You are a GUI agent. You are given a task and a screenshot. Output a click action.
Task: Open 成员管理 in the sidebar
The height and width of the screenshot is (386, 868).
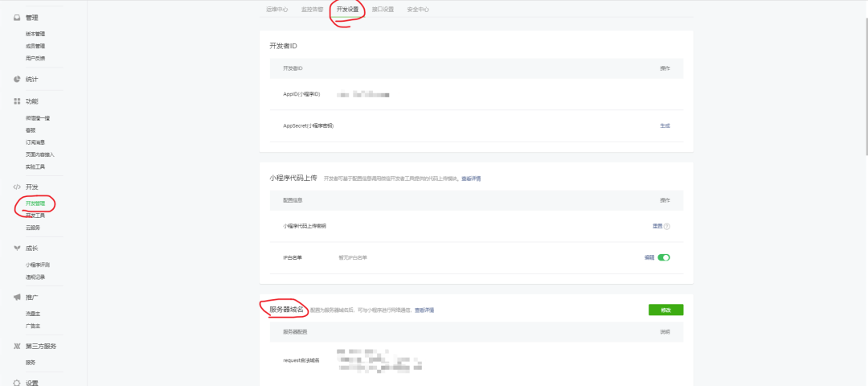point(35,46)
